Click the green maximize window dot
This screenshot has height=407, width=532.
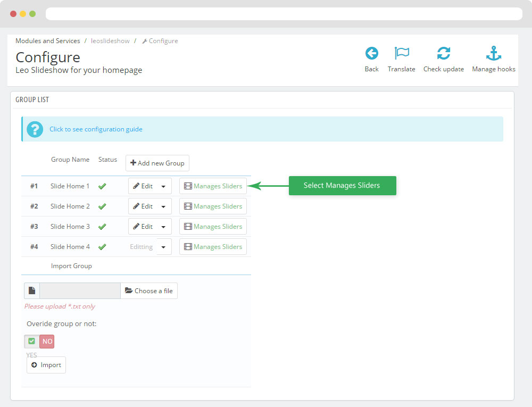coord(32,14)
